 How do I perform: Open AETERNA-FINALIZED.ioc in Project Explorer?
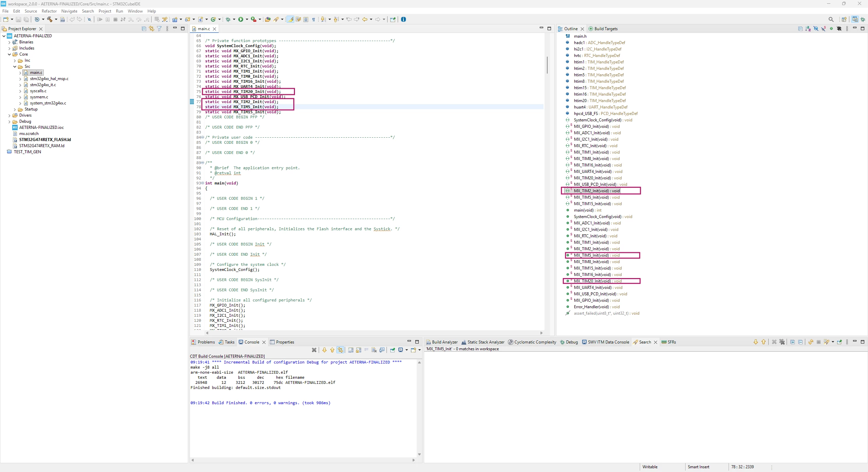click(x=41, y=127)
